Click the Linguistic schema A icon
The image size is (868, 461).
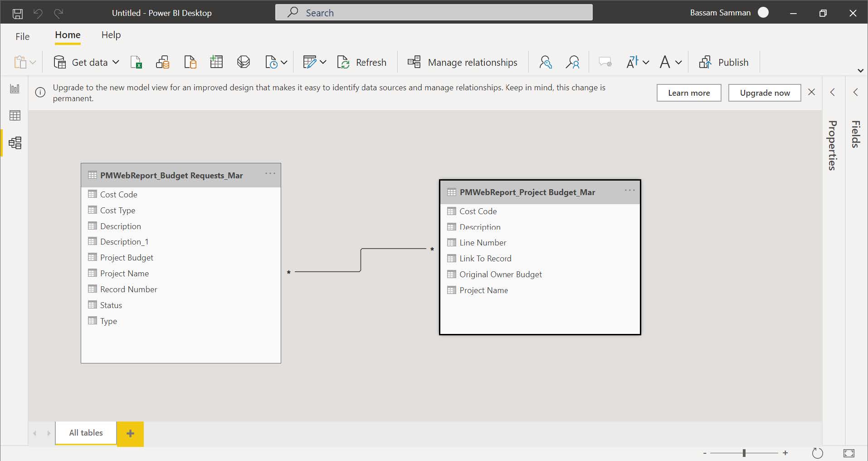click(665, 62)
